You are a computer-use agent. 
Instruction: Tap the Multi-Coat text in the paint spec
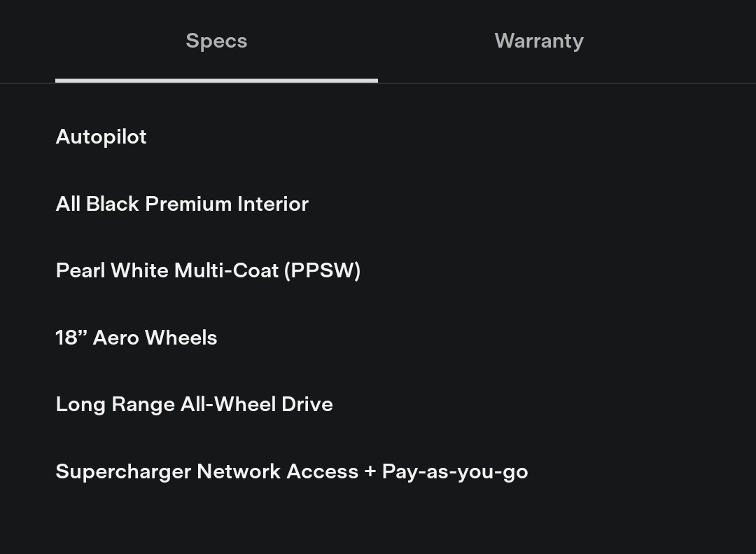(226, 270)
